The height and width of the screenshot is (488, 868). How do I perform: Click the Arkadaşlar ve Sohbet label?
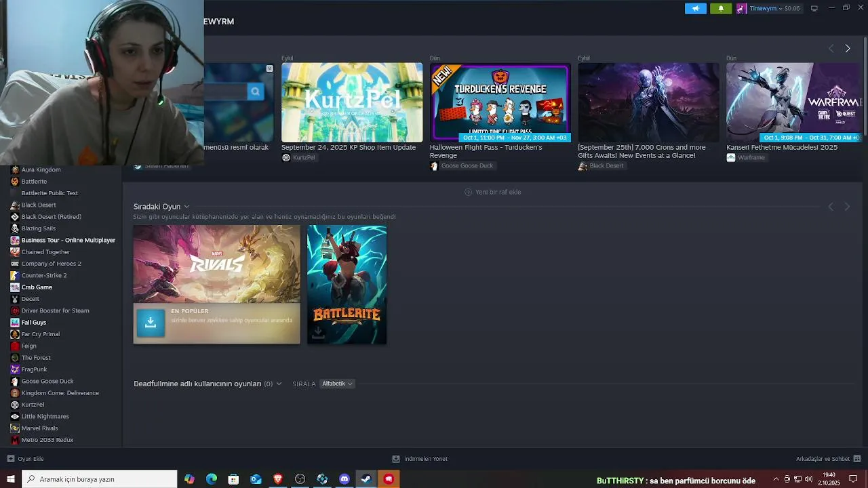pos(823,459)
